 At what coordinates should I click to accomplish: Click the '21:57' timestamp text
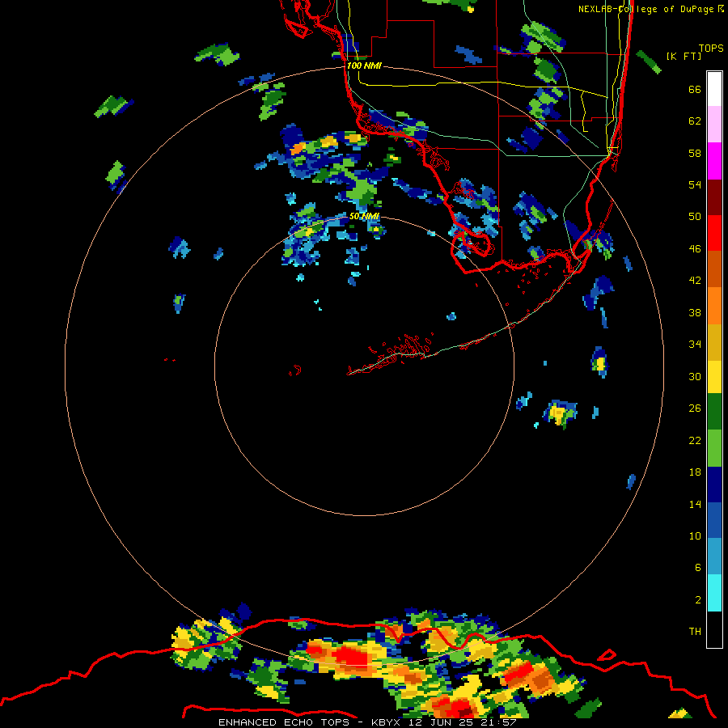point(499,722)
